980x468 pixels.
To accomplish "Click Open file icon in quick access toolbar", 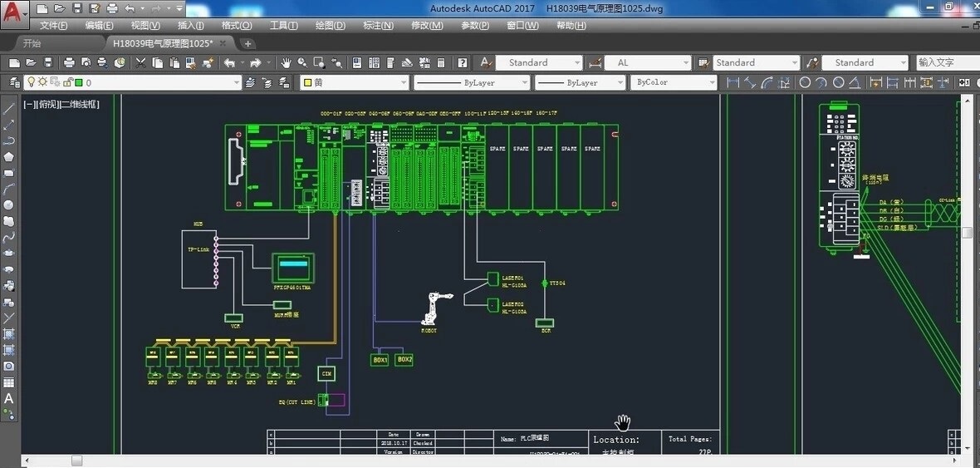I will click(59, 9).
